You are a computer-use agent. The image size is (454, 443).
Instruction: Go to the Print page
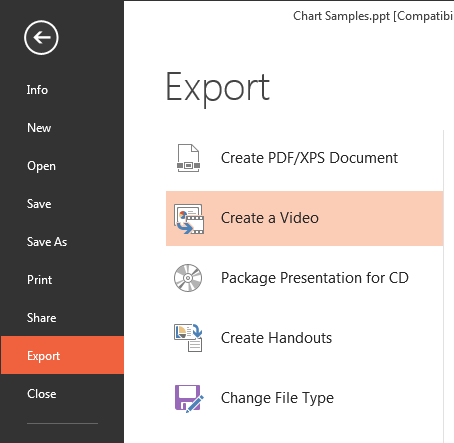pos(62,280)
